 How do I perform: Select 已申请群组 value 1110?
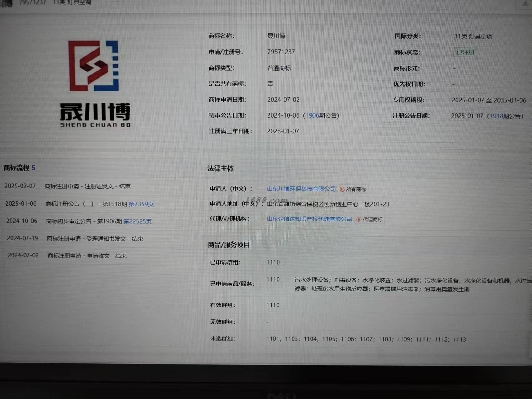pos(273,262)
